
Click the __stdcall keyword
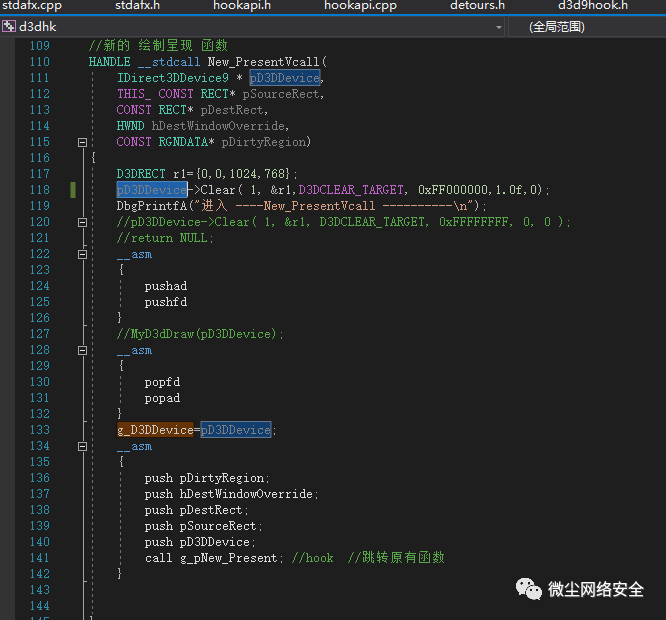coord(169,62)
